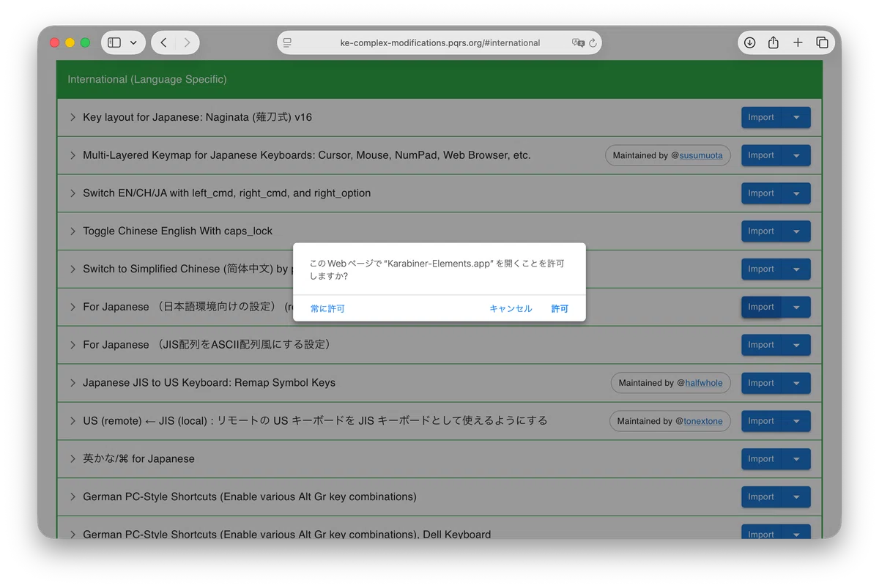Import Switch to Simplified Chinese rule
Image resolution: width=879 pixels, height=588 pixels.
[761, 269]
